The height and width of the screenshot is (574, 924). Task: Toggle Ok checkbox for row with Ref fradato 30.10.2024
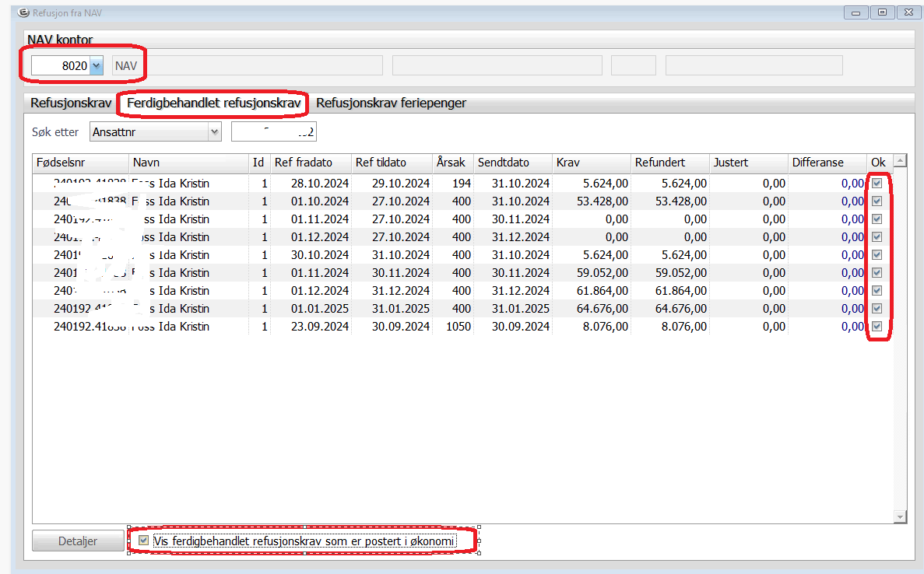pos(877,255)
